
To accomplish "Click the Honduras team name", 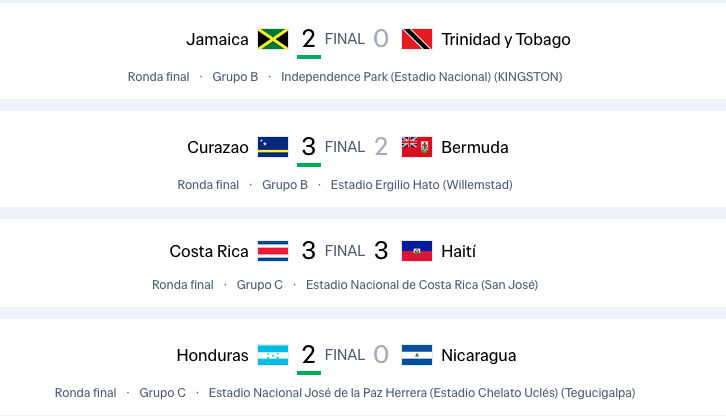I will (212, 355).
